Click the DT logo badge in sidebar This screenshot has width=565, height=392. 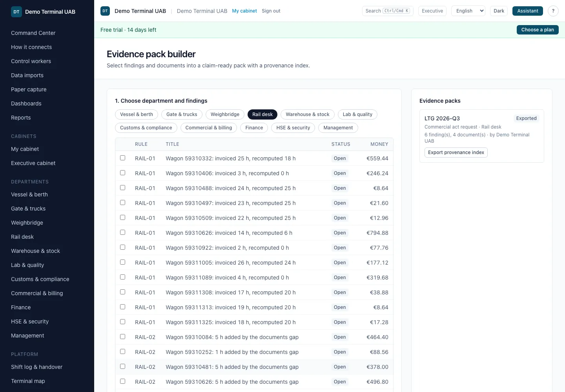[x=16, y=12]
